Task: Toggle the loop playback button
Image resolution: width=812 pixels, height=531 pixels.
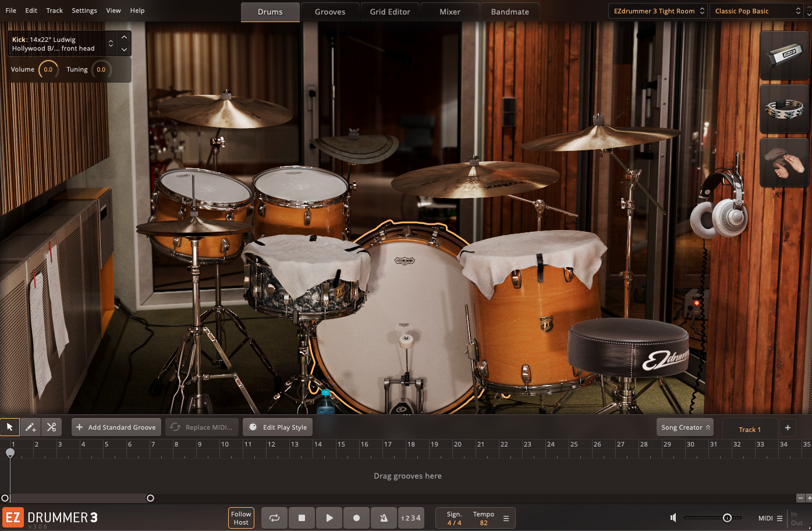Action: pyautogui.click(x=274, y=518)
